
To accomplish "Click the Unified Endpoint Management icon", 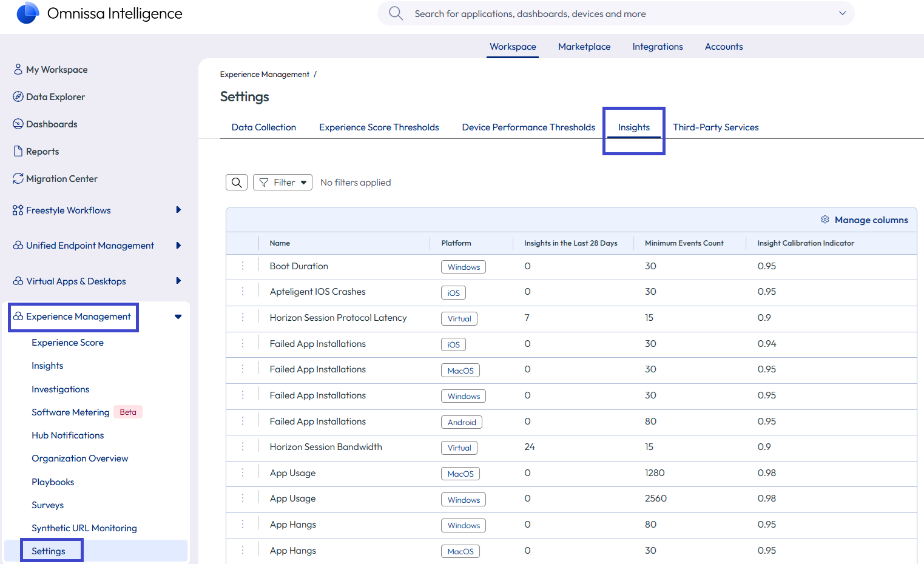I will (x=18, y=245).
